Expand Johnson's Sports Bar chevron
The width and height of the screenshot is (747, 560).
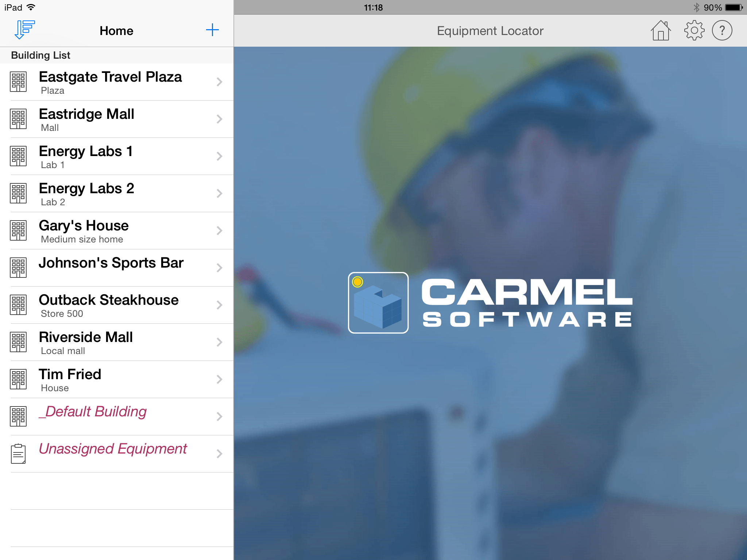pyautogui.click(x=219, y=268)
